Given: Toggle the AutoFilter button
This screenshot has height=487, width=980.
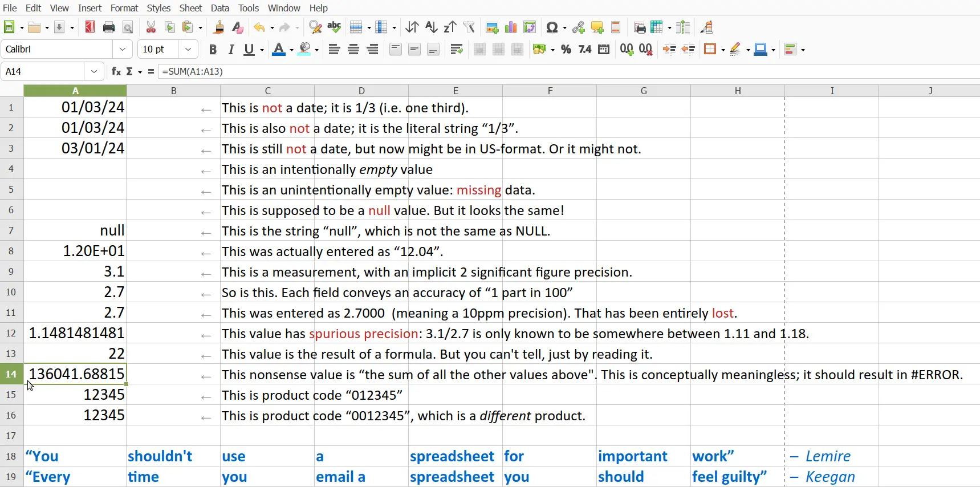Looking at the screenshot, I should tap(469, 27).
